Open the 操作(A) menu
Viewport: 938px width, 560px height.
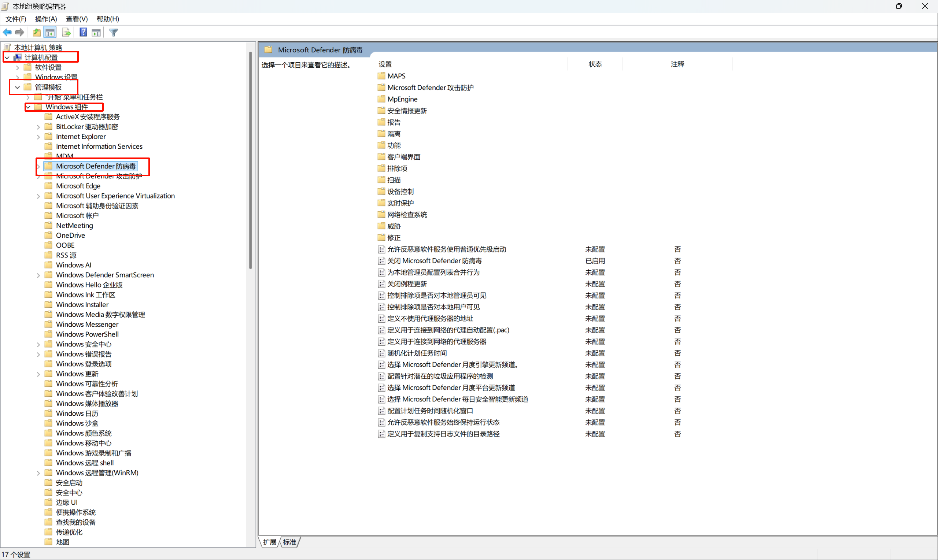pyautogui.click(x=46, y=19)
